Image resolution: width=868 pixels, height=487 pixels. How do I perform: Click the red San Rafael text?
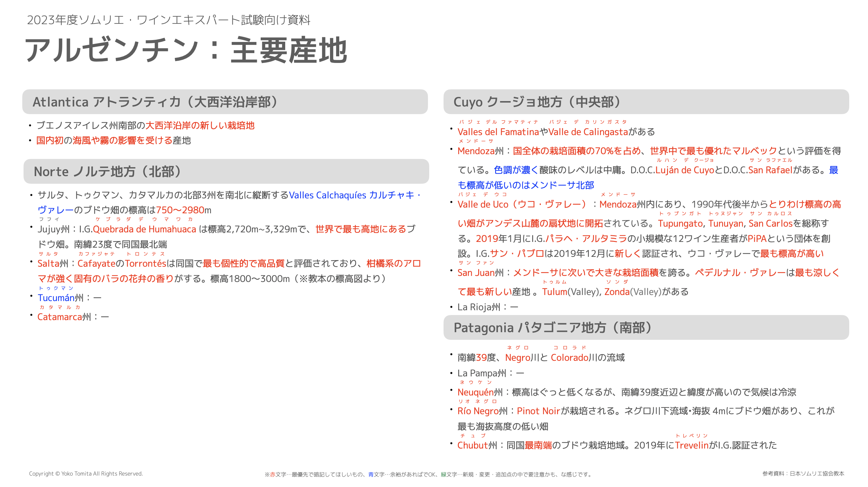(770, 170)
